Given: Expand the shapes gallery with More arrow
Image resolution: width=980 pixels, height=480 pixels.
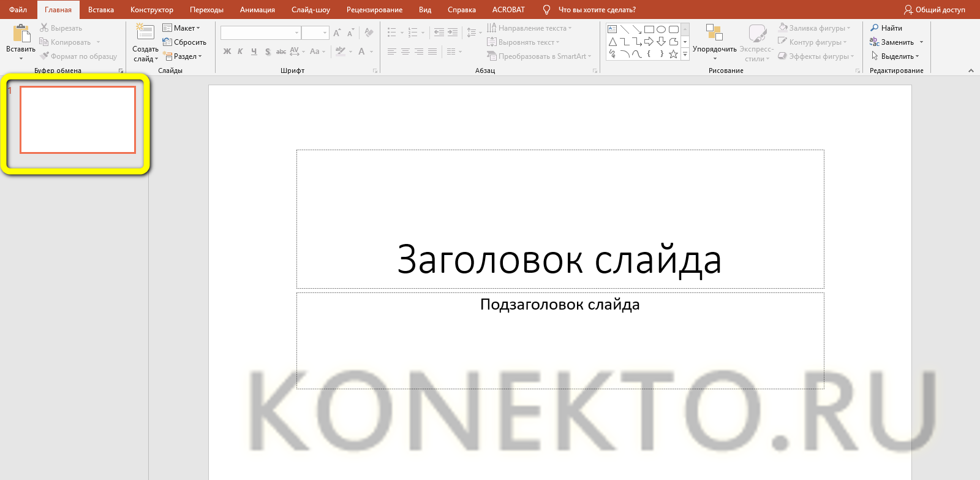Looking at the screenshot, I should click(x=685, y=55).
